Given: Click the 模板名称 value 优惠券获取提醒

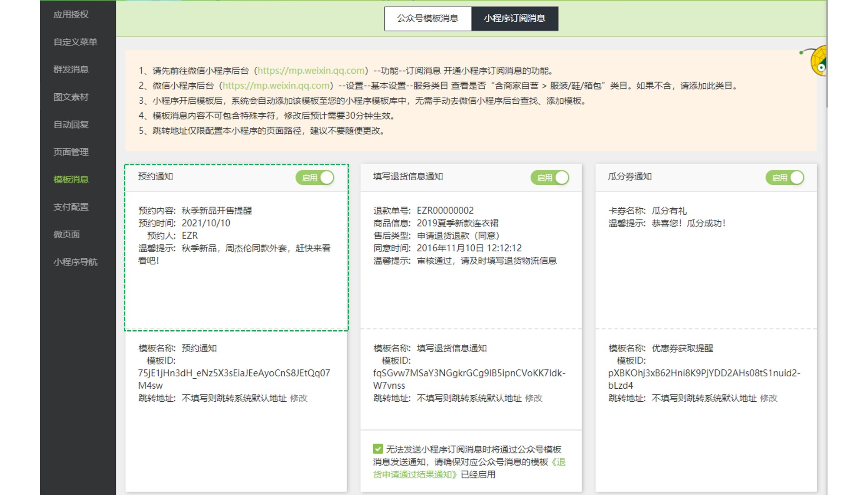Looking at the screenshot, I should click(682, 348).
